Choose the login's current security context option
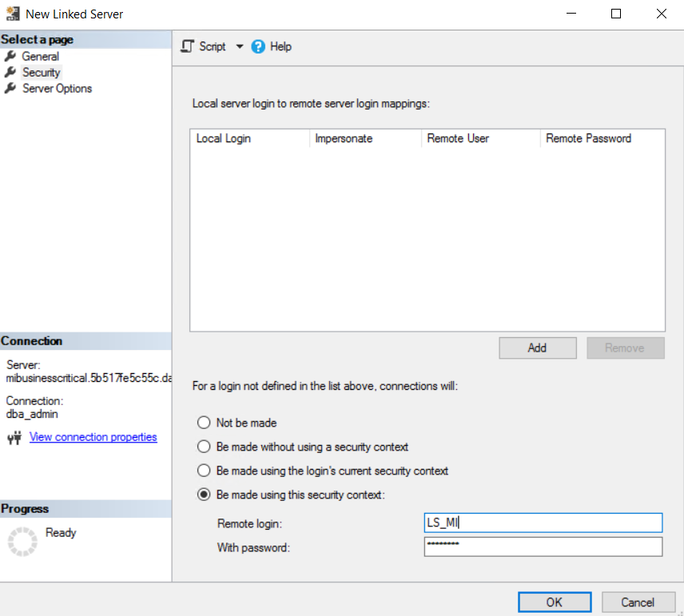The height and width of the screenshot is (616, 684). (204, 471)
